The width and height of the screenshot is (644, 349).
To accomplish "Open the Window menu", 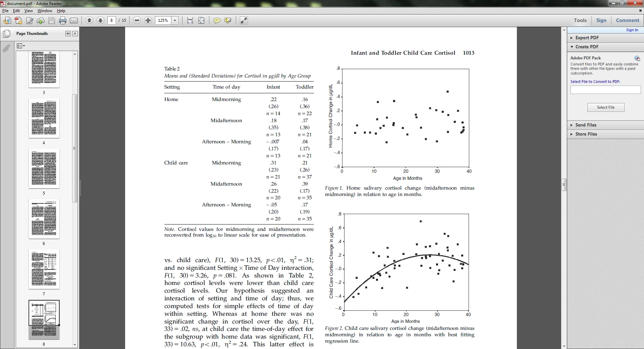I will (45, 11).
